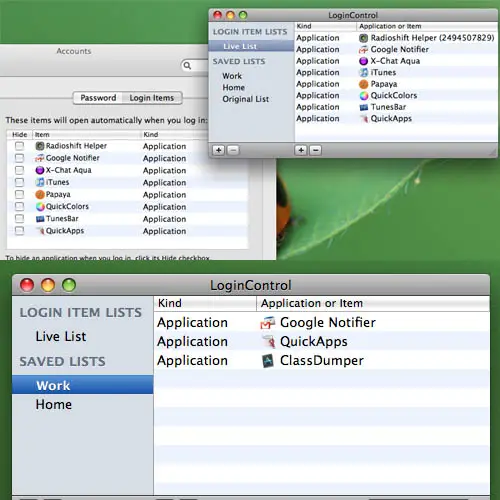Select Home list in lower LoginControl sidebar
Screen dimensions: 500x500
(x=83, y=404)
